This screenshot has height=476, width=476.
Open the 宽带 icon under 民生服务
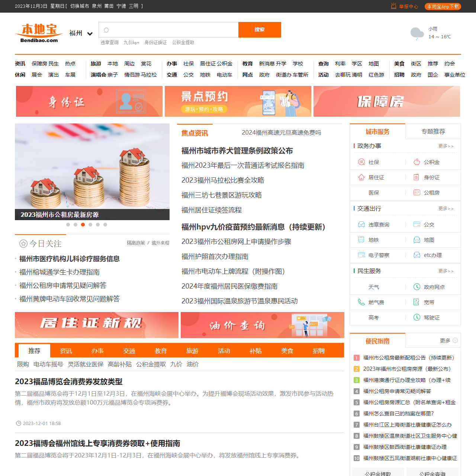[x=417, y=302]
